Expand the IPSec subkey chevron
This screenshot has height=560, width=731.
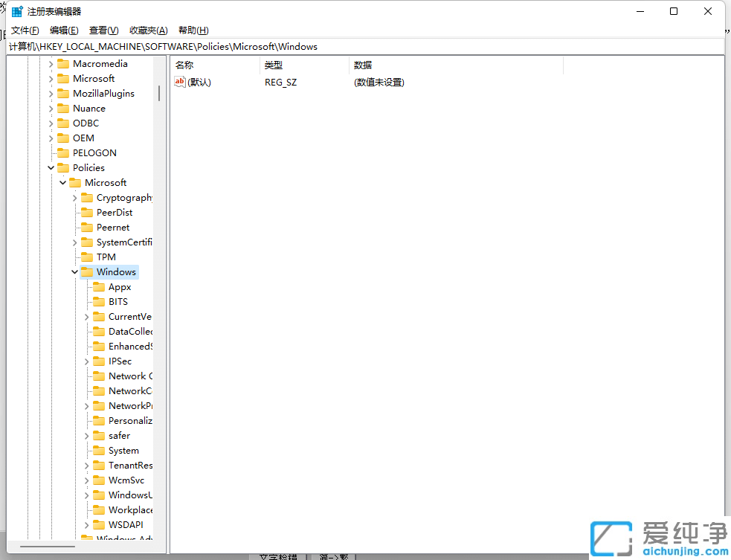point(86,361)
